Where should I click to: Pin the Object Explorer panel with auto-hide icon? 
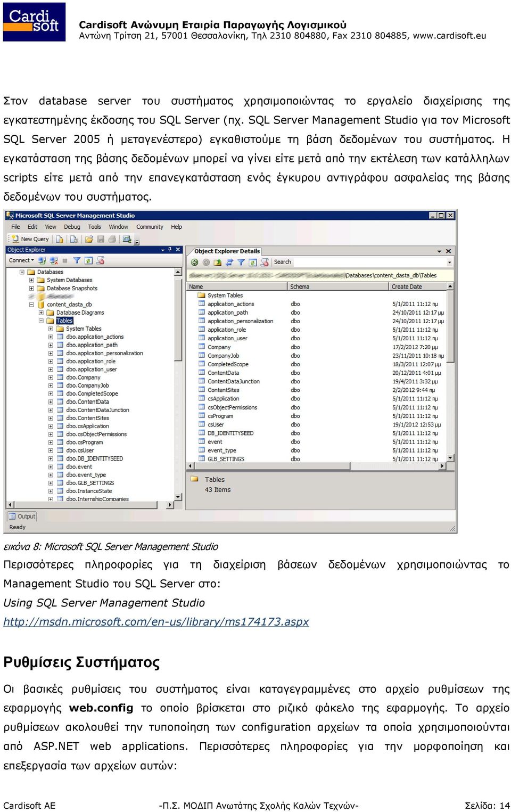[x=170, y=250]
